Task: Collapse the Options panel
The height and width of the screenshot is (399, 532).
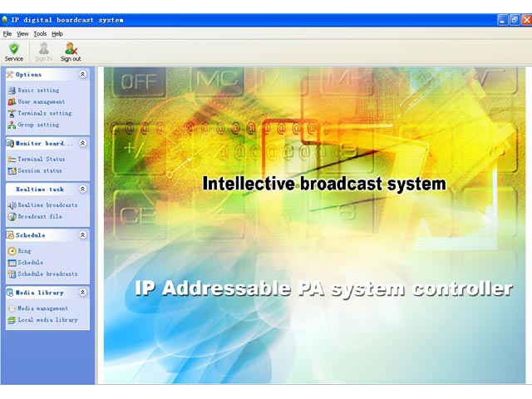Action: pos(82,75)
